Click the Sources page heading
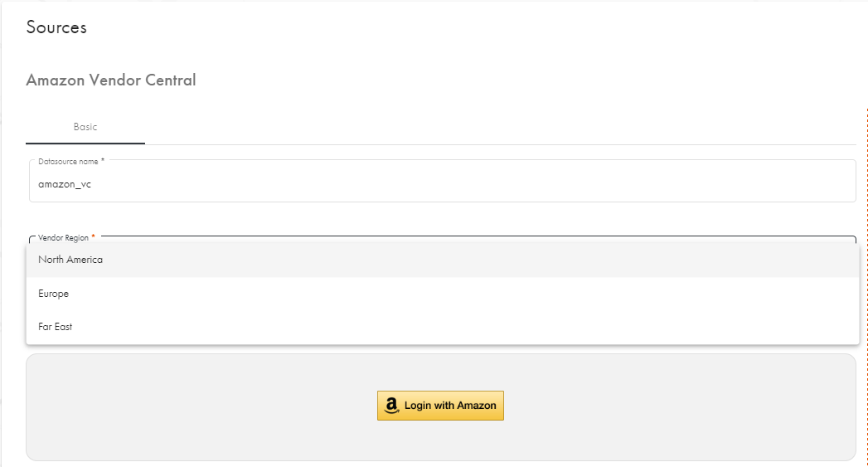This screenshot has height=467, width=868. 56,27
